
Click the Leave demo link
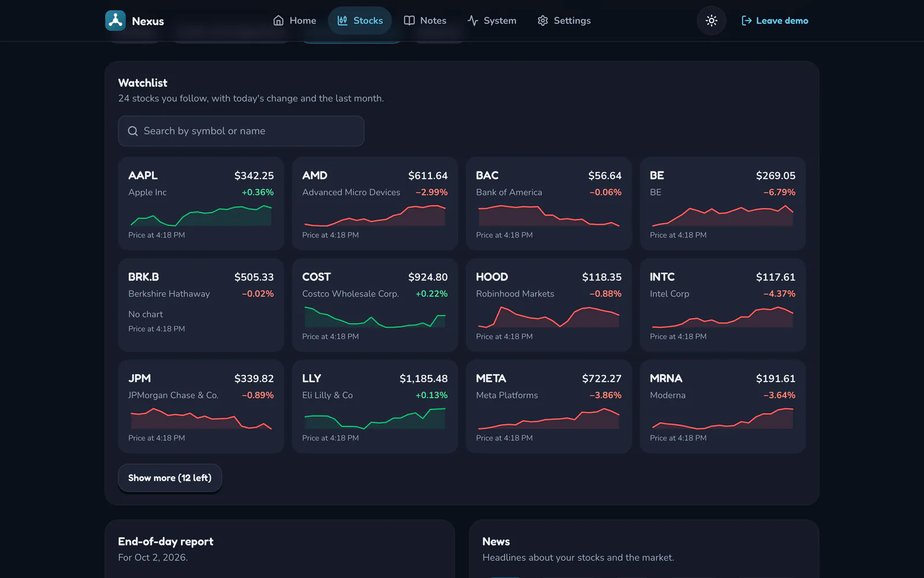(774, 21)
